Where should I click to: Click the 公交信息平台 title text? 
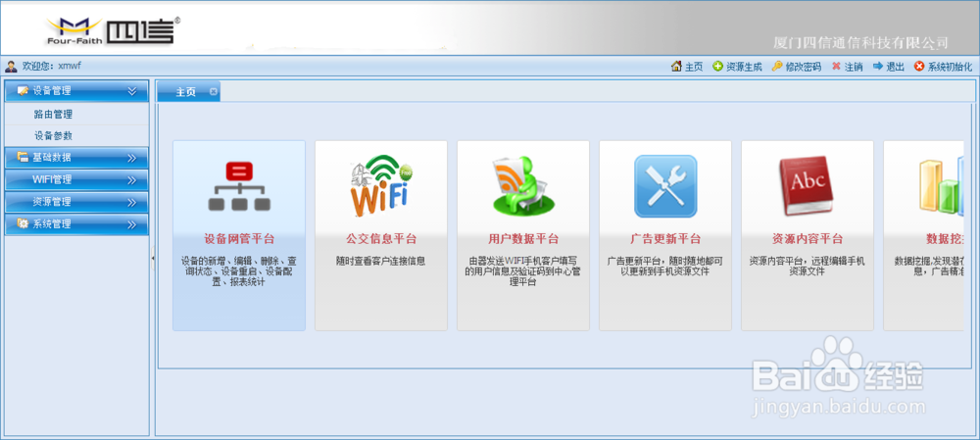(x=381, y=239)
